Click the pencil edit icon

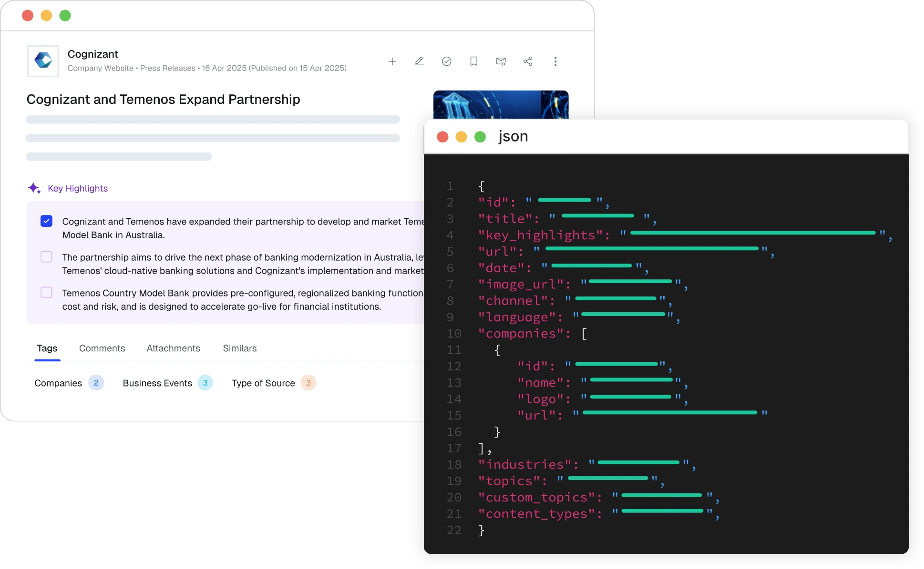419,61
